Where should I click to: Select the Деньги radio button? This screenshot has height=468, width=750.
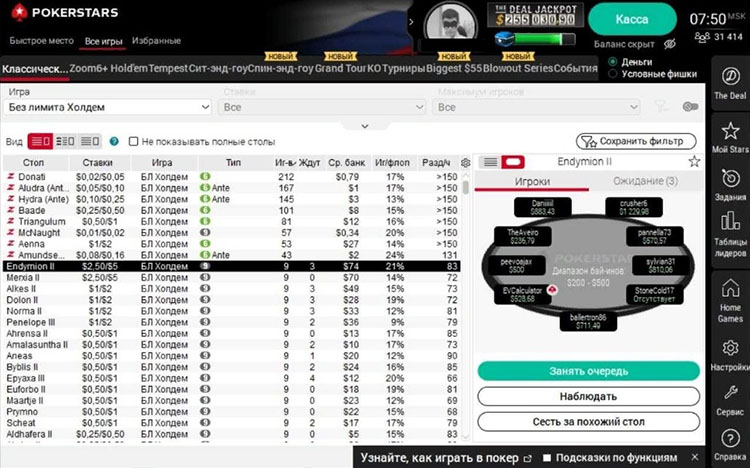[x=612, y=62]
